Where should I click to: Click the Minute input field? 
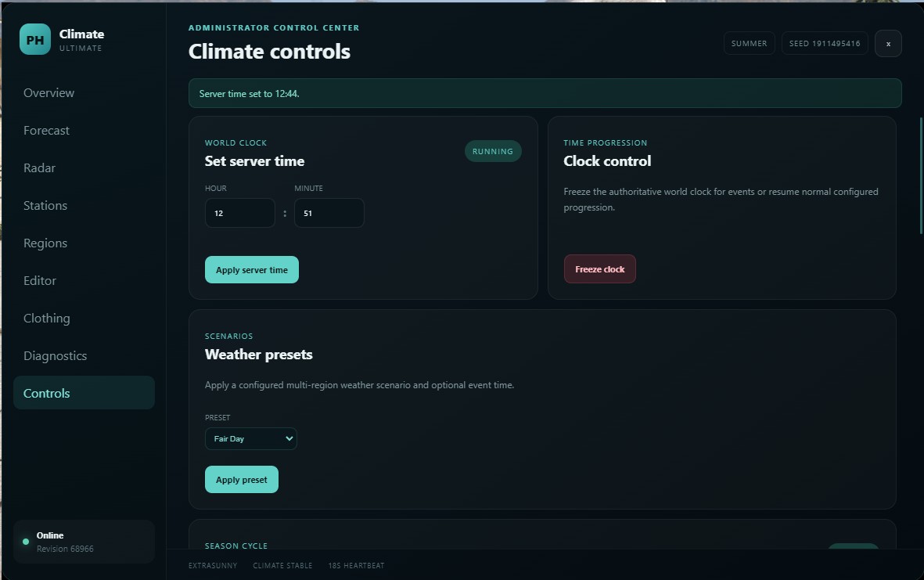[329, 213]
